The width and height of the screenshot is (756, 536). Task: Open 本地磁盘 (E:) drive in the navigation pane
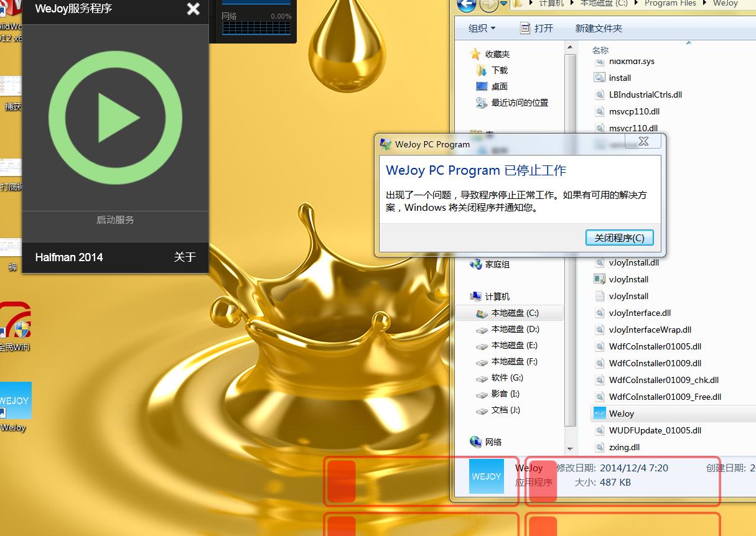pos(507,345)
